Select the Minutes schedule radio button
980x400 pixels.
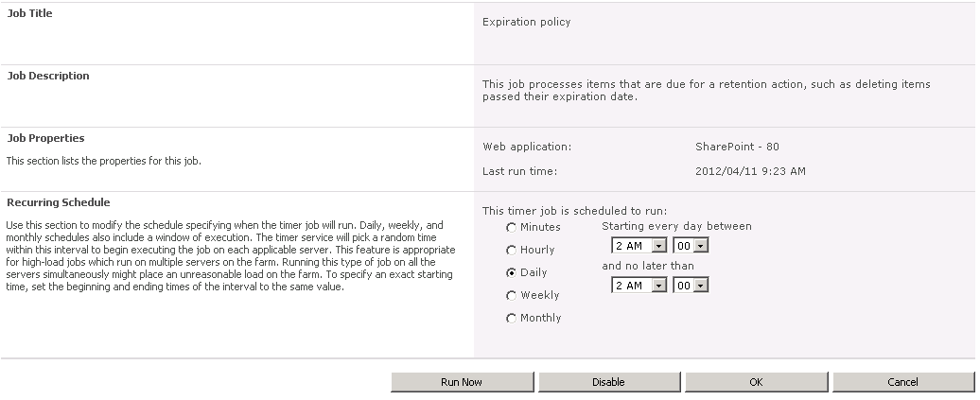pos(511,228)
